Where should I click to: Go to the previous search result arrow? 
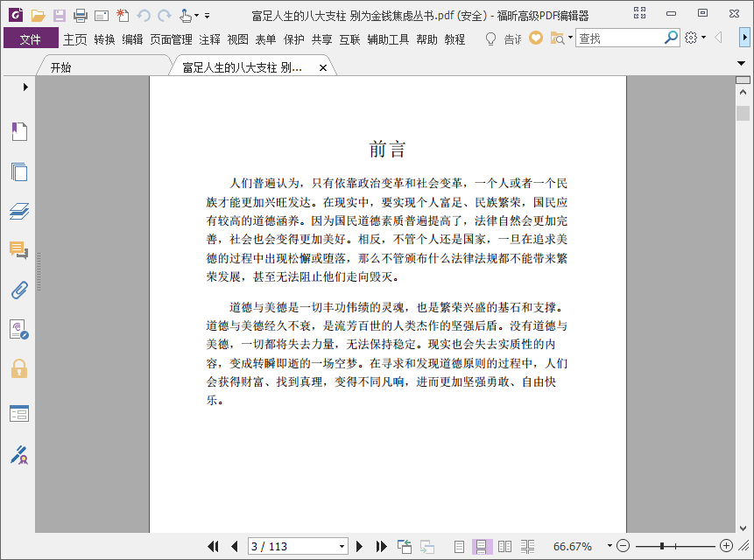coord(718,38)
